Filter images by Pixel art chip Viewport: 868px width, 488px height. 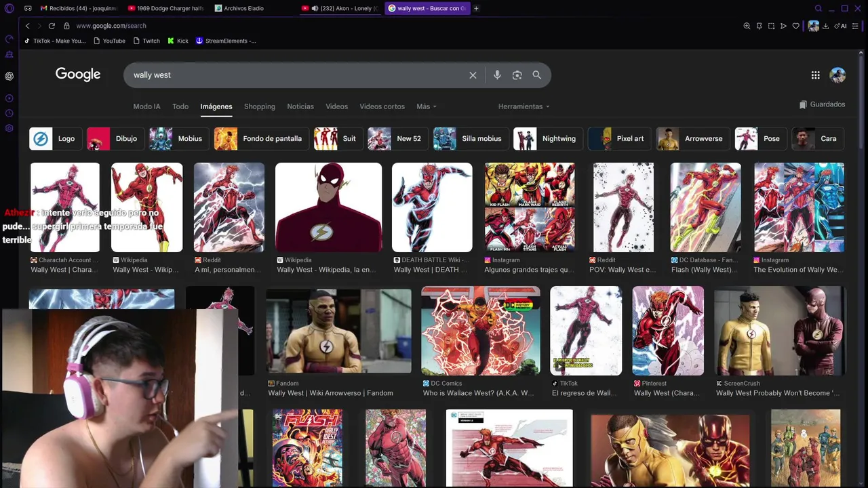click(x=620, y=138)
